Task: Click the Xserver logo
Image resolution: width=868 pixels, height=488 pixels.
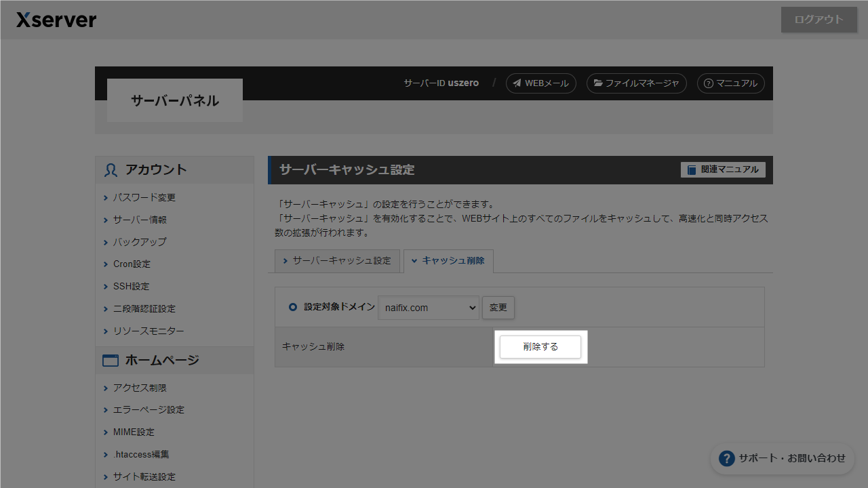Action: (56, 20)
